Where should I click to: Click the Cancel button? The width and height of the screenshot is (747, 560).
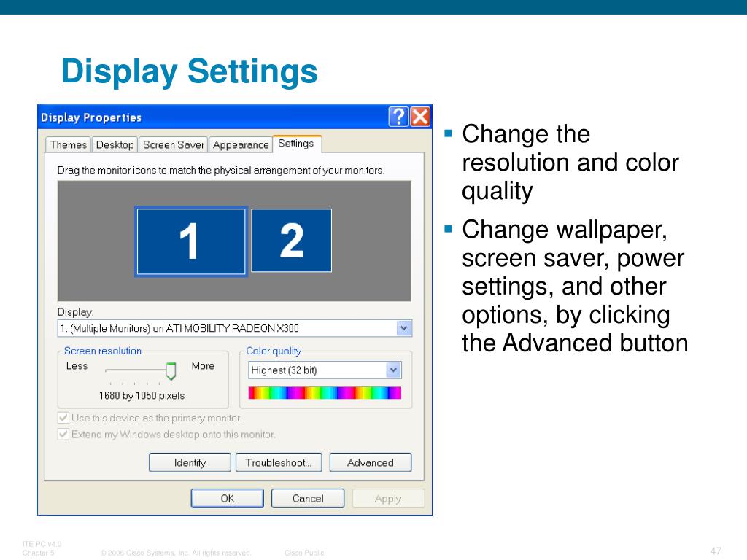click(308, 499)
